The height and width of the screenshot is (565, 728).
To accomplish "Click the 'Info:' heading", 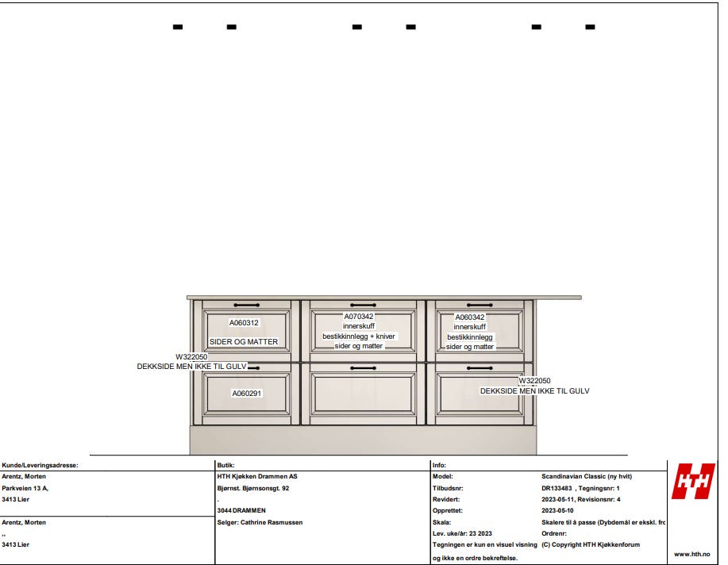I will click(x=439, y=465).
